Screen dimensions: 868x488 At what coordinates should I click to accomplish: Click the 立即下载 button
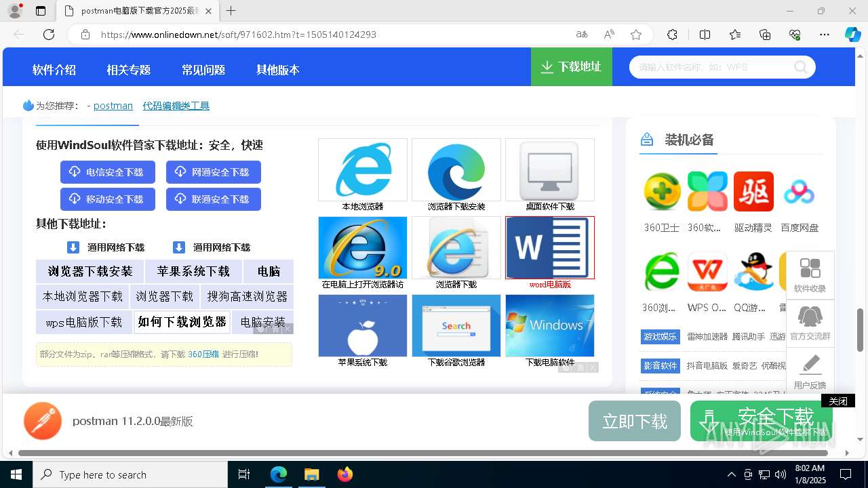click(635, 421)
